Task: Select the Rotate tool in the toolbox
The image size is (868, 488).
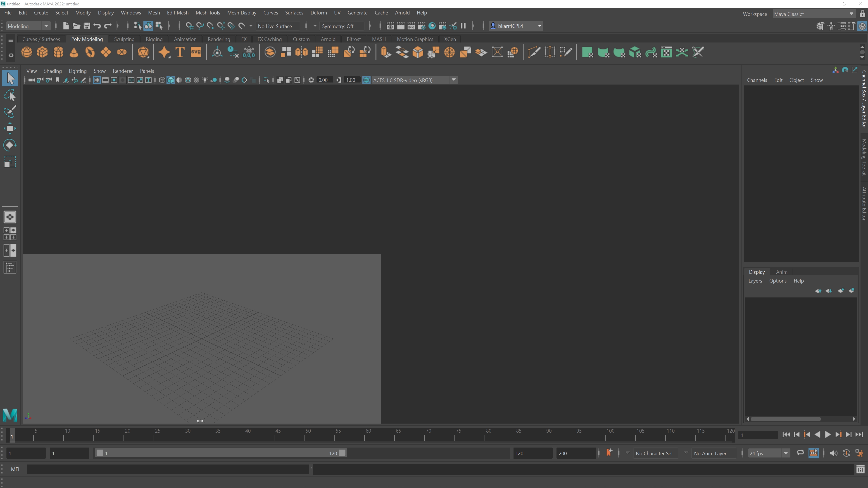Action: [x=10, y=145]
